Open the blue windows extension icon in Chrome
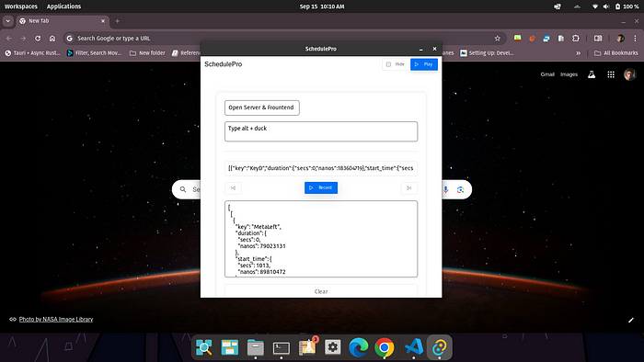The width and height of the screenshot is (644, 362). click(546, 38)
